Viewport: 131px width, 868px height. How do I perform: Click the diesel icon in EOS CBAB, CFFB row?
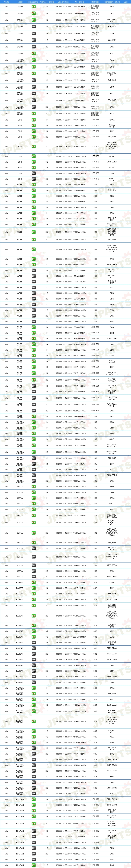pos(34,179)
